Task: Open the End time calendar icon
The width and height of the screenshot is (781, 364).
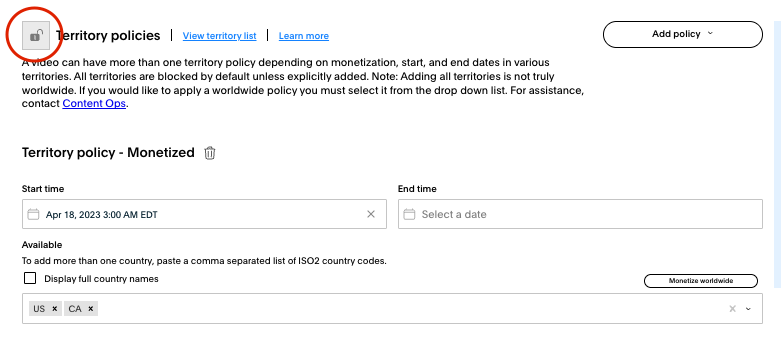Action: [x=409, y=215]
